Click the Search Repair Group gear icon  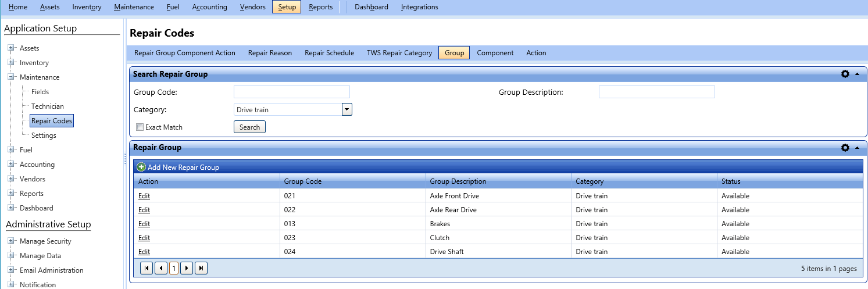[845, 74]
